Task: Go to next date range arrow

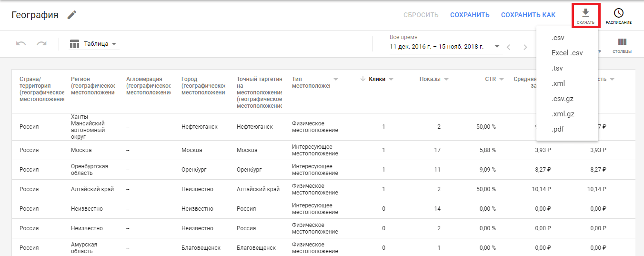Action: 525,47
